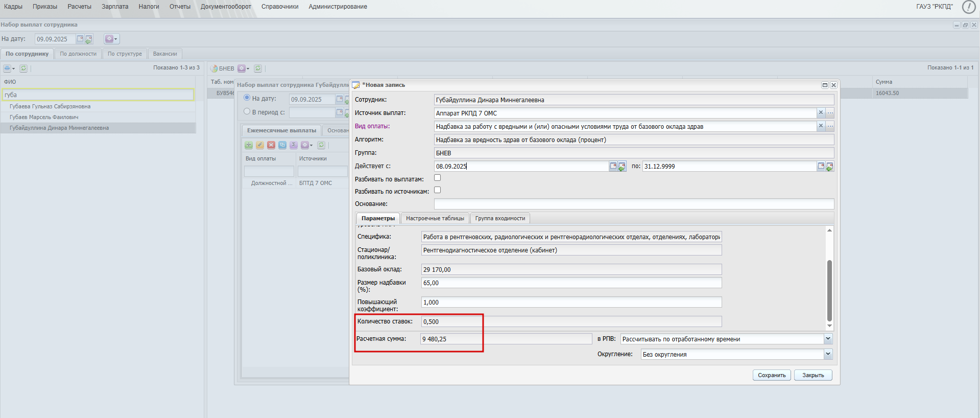Select employee Губайдуллина Динара Миннегалеевна in list
This screenshot has height=418, width=980.
(98, 128)
